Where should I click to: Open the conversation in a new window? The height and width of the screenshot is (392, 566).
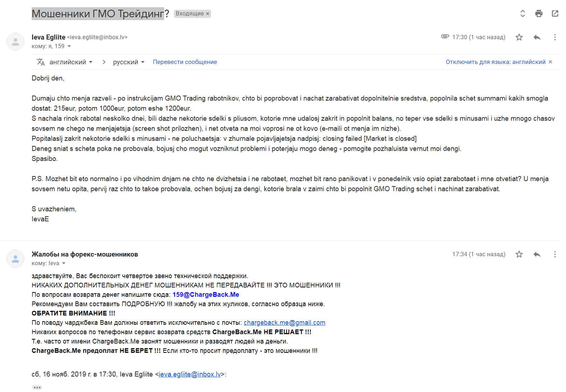555,14
